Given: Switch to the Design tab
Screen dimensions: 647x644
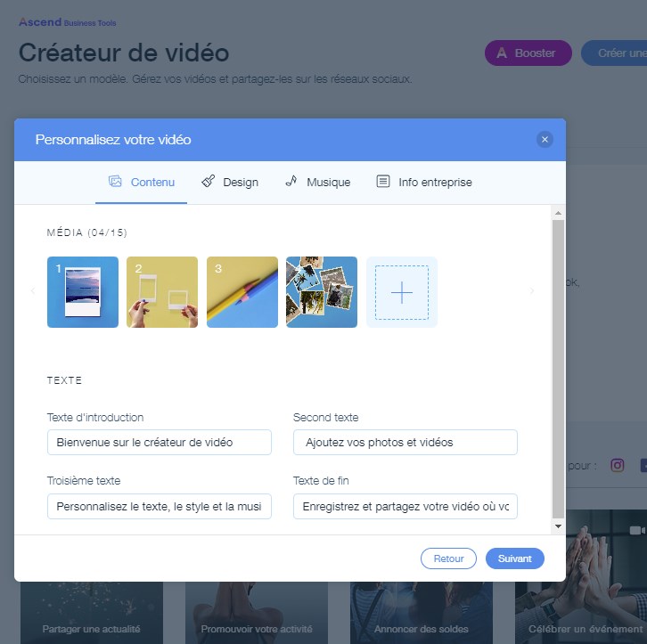Looking at the screenshot, I should pyautogui.click(x=230, y=182).
